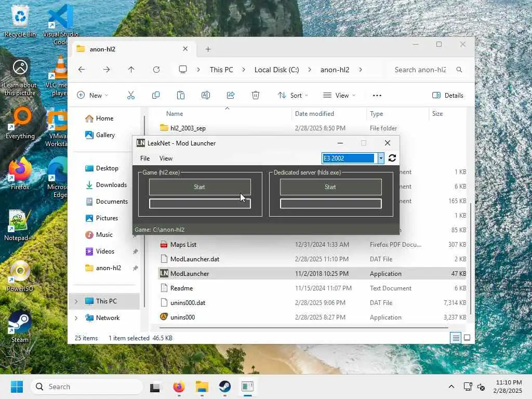Open the E3 2002 mod dropdown arrow

pyautogui.click(x=381, y=158)
